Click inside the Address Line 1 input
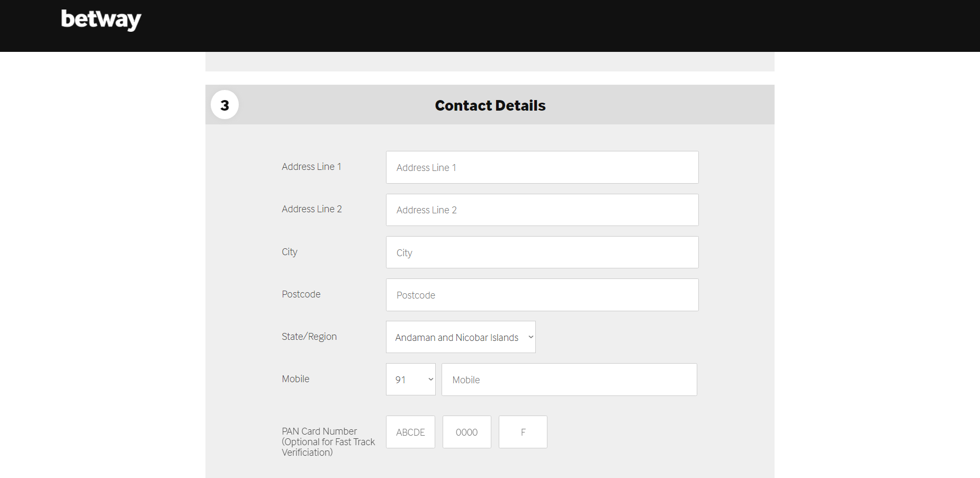Image resolution: width=980 pixels, height=478 pixels. point(542,167)
